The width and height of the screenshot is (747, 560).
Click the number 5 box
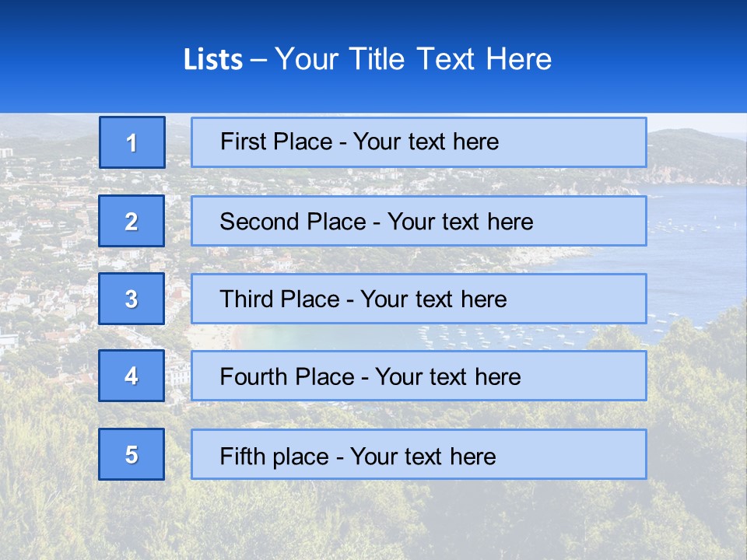[132, 454]
